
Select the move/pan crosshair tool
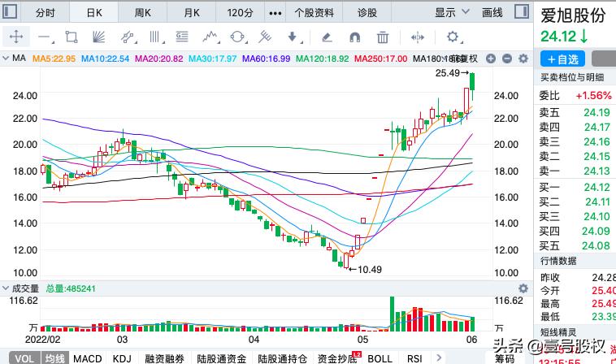coord(16,37)
